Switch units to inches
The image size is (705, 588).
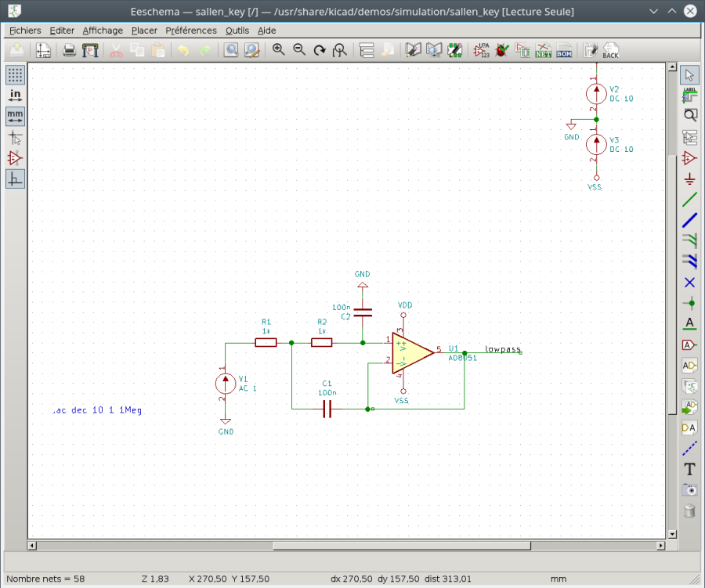(x=15, y=96)
